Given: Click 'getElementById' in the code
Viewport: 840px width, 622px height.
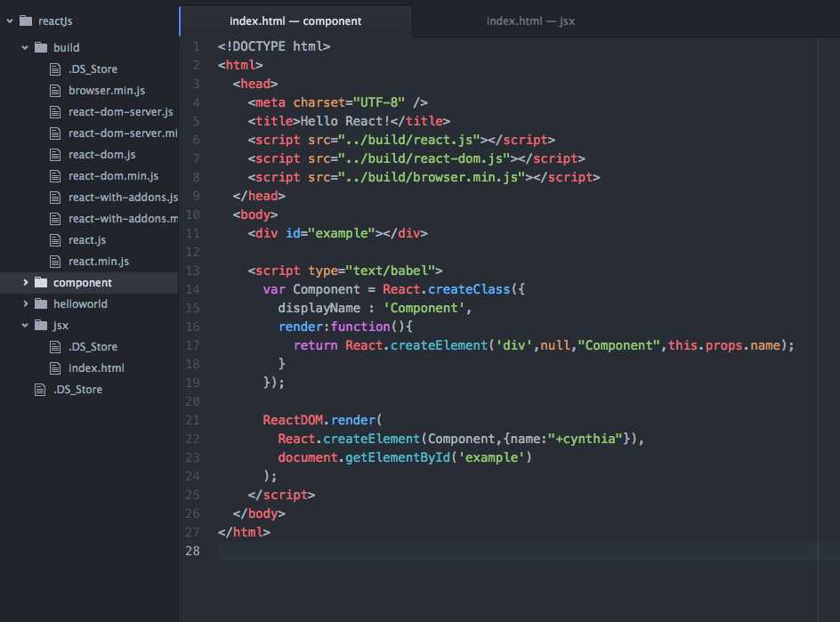Looking at the screenshot, I should [x=398, y=457].
